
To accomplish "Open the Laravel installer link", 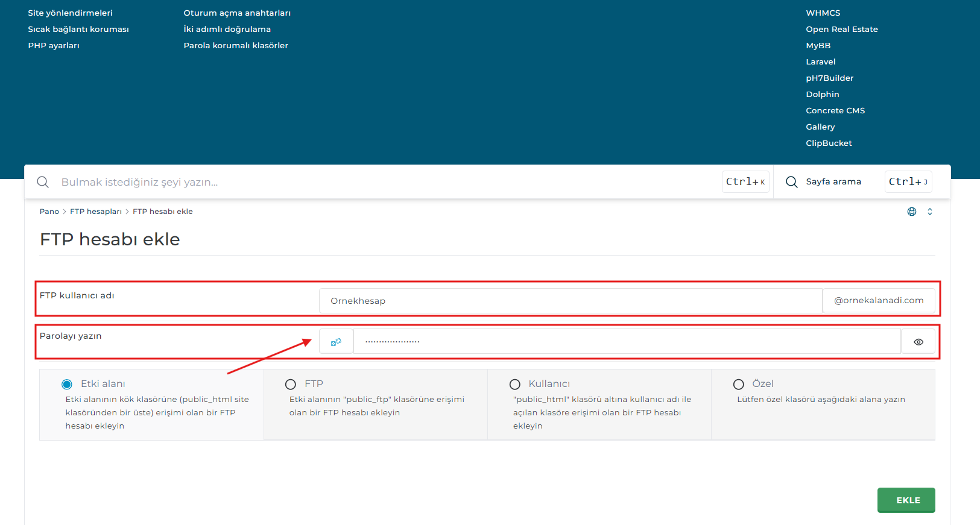I will [x=820, y=62].
